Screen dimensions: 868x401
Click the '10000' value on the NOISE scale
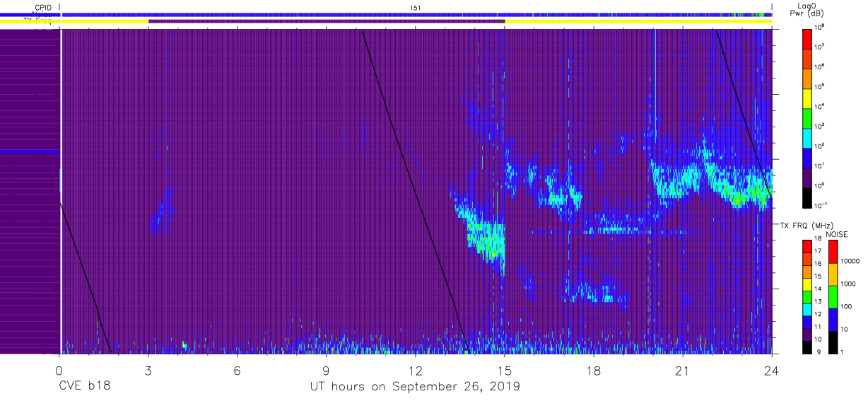(851, 261)
